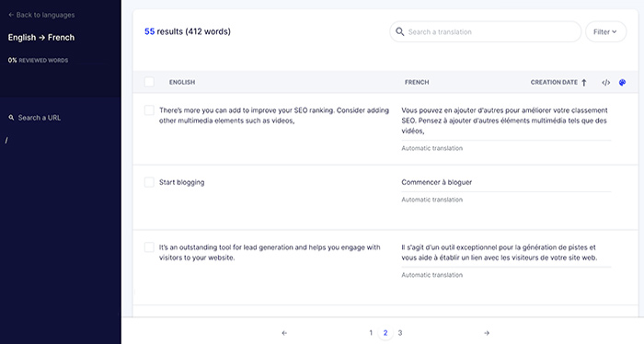Go to next page with right arrow
The height and width of the screenshot is (344, 644).
coord(487,333)
